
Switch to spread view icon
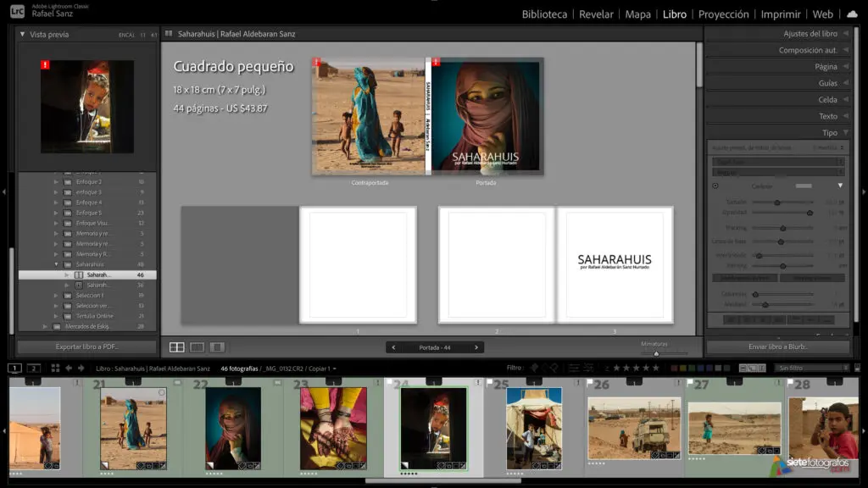tap(197, 347)
